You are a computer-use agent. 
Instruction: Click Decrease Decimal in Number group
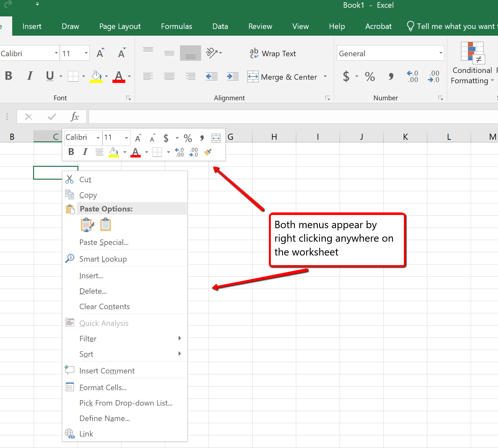click(x=434, y=76)
